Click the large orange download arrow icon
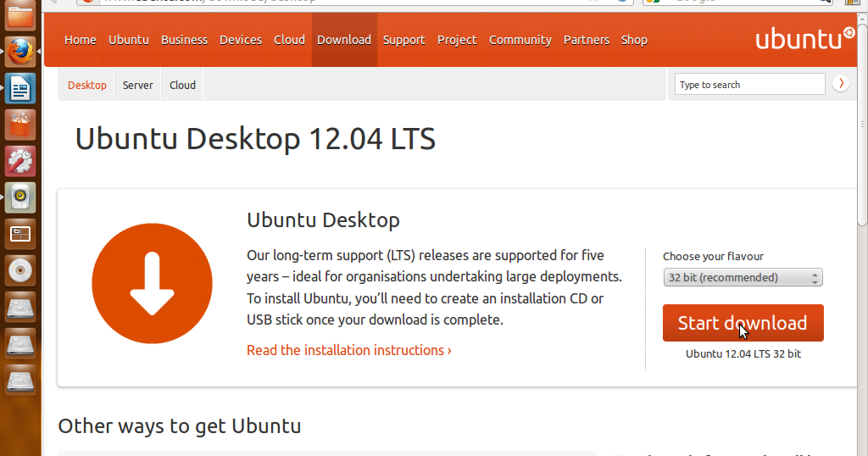This screenshot has width=868, height=456. (152, 285)
